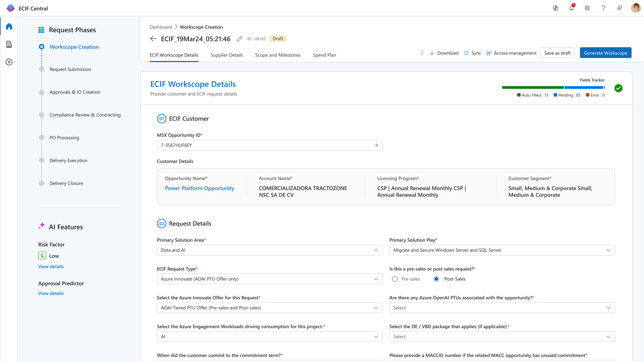Switch to the Supplier Details tab

227,55
